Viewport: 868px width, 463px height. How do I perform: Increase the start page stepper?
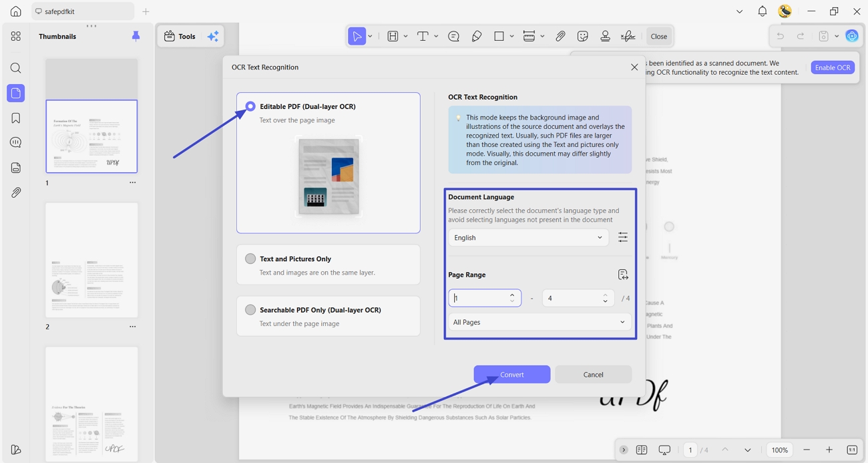(512, 295)
